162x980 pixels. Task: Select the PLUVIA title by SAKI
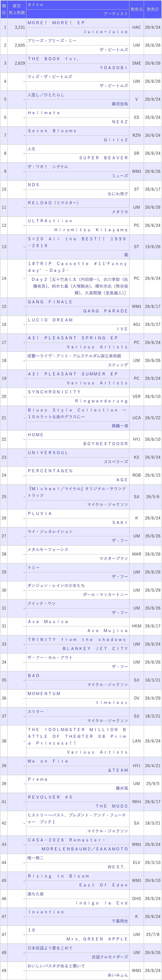pos(40,514)
